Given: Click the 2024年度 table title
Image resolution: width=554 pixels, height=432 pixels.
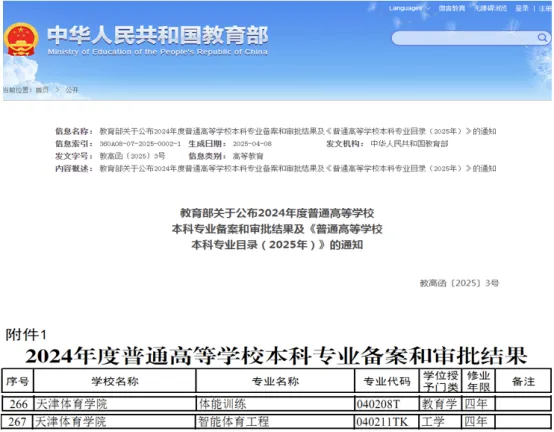Looking at the screenshot, I should (x=276, y=356).
